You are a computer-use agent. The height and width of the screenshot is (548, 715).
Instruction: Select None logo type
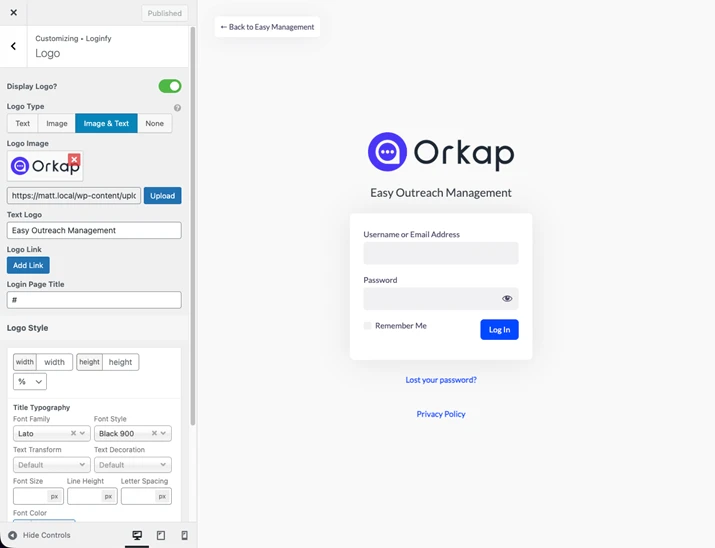coord(155,124)
